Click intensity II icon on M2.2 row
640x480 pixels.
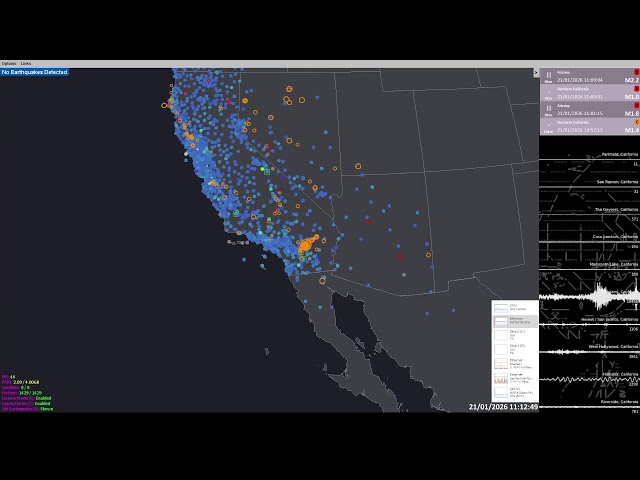coord(549,75)
